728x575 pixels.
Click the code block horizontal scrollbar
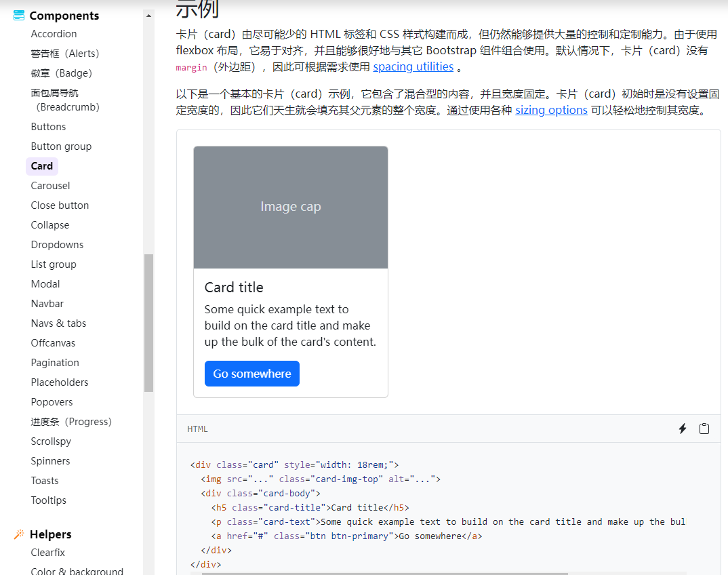click(x=385, y=574)
